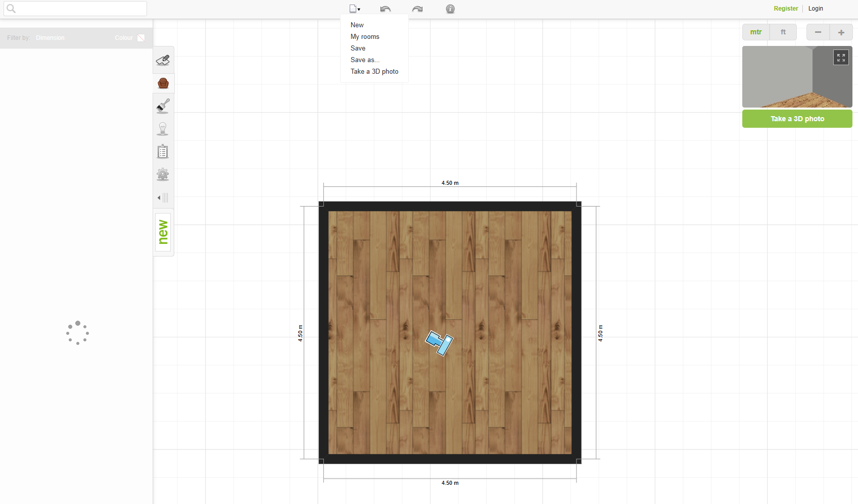This screenshot has width=858, height=504.
Task: Choose 'Save' from the file menu
Action: (x=358, y=48)
